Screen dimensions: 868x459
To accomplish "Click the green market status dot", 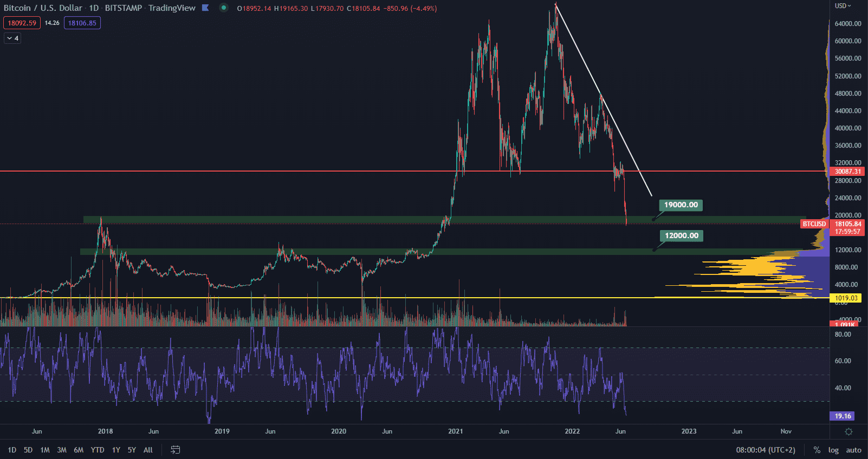I will (x=223, y=8).
